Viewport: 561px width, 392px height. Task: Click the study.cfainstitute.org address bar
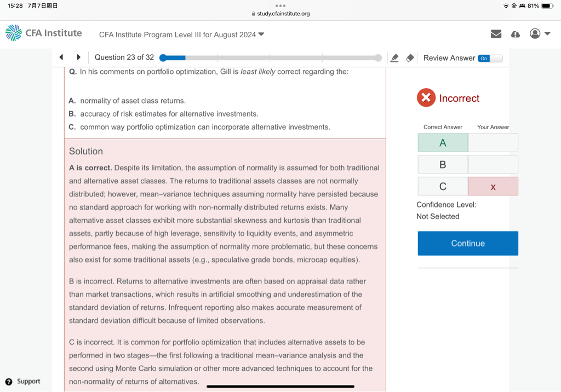click(x=280, y=14)
